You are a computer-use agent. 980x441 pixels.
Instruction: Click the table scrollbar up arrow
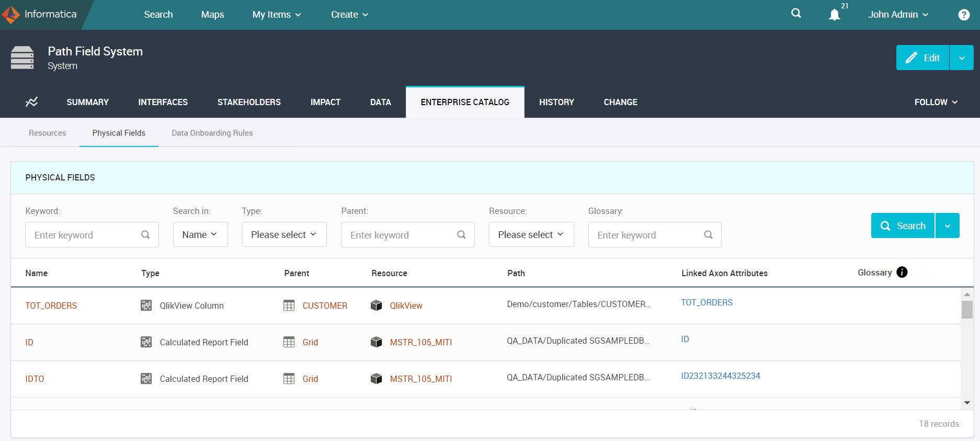967,295
